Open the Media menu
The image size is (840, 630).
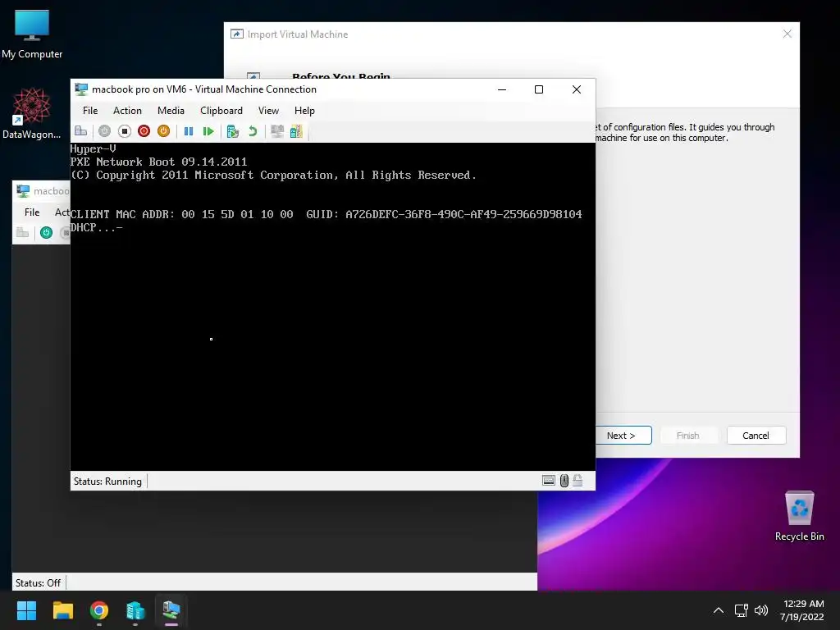coord(171,111)
